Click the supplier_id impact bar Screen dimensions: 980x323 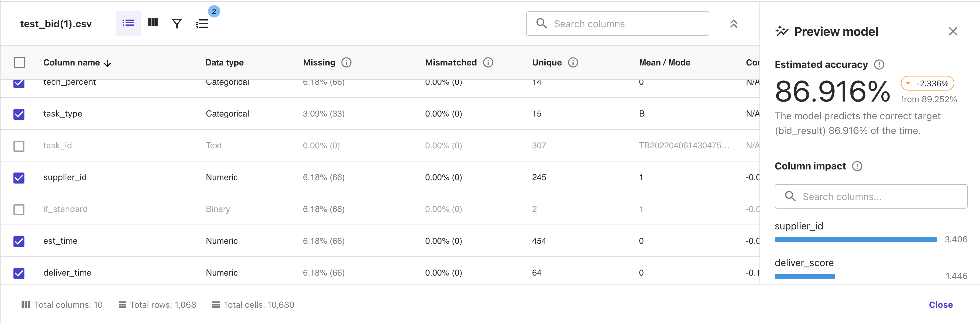click(x=856, y=239)
